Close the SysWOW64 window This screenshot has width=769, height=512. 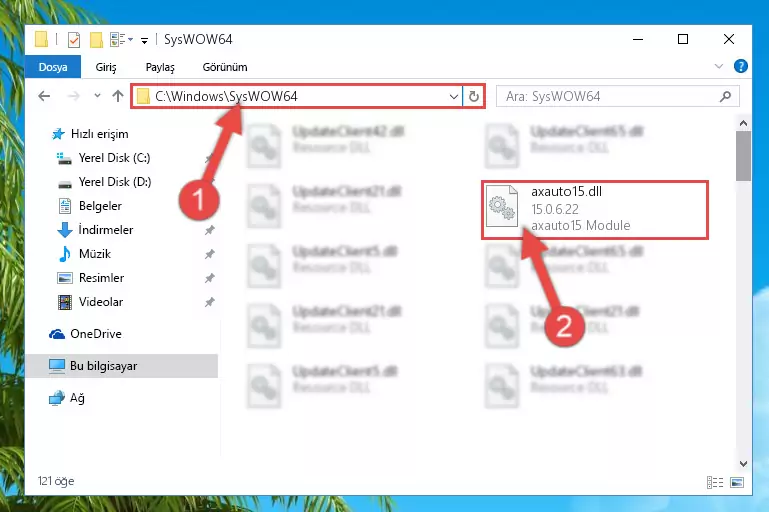pyautogui.click(x=729, y=39)
